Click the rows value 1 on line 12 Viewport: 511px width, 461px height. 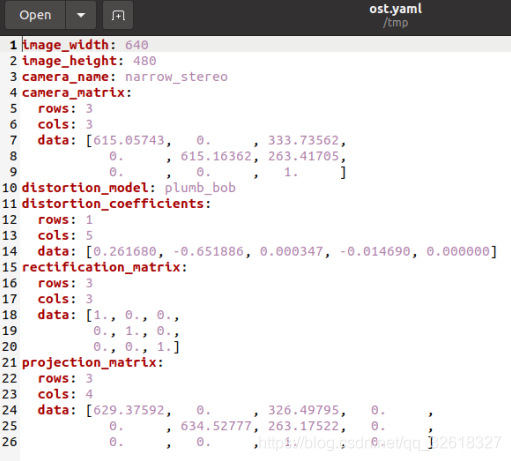[89, 220]
